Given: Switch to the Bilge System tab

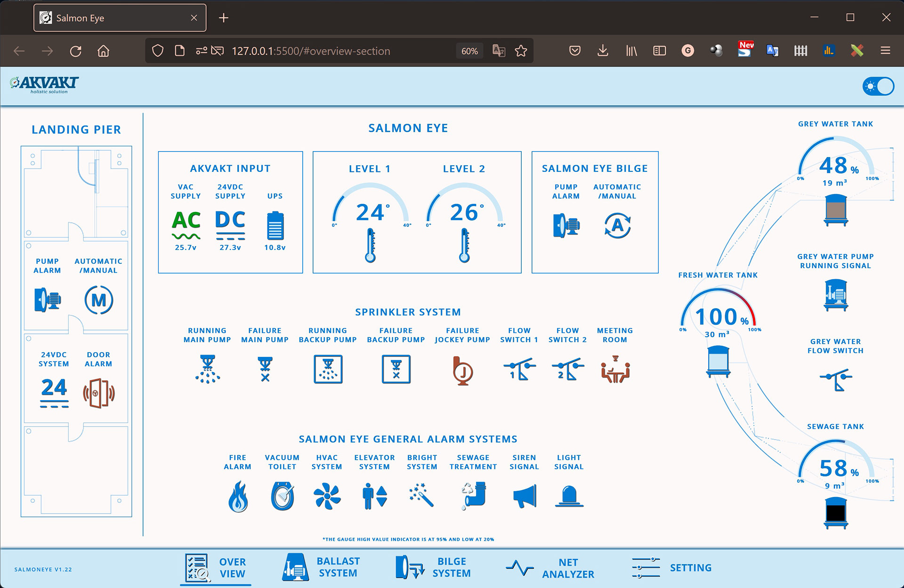Looking at the screenshot, I should (x=433, y=567).
